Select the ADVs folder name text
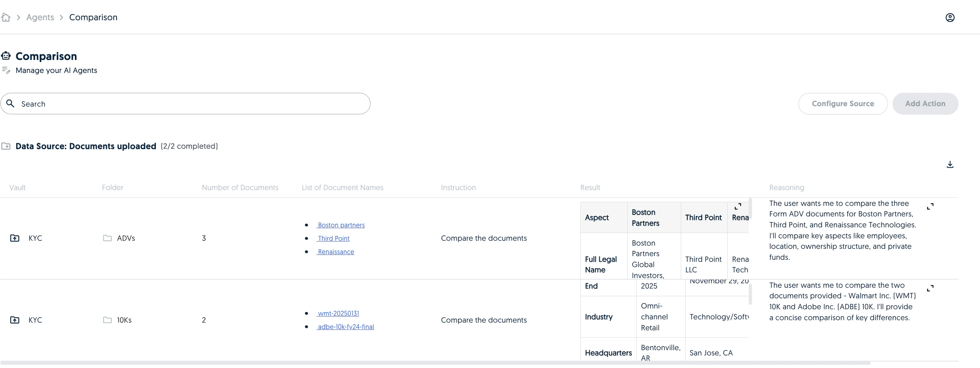Viewport: 980px width, 368px height. pyautogui.click(x=126, y=238)
